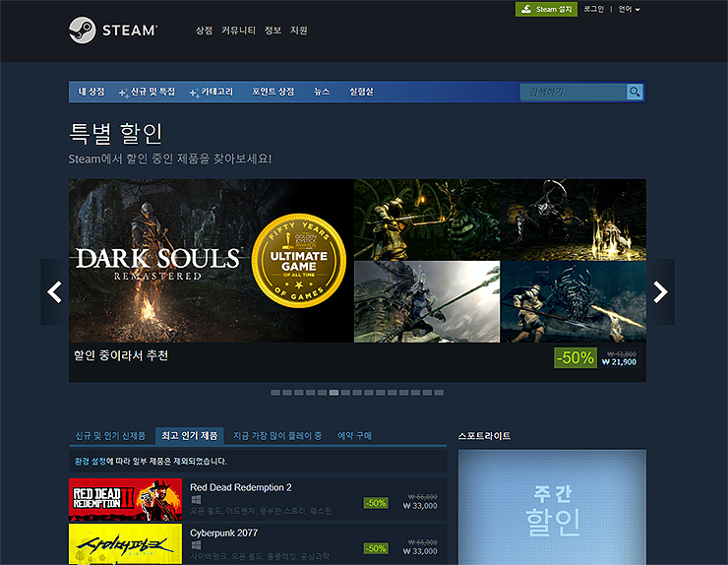Switch to 지금 가장 많이 플레이 중 tab
The width and height of the screenshot is (728, 565).
[277, 436]
